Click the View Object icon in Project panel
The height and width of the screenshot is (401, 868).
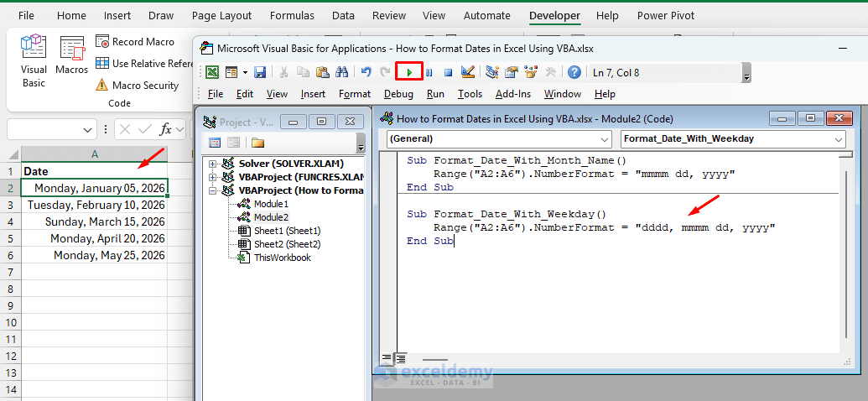233,143
